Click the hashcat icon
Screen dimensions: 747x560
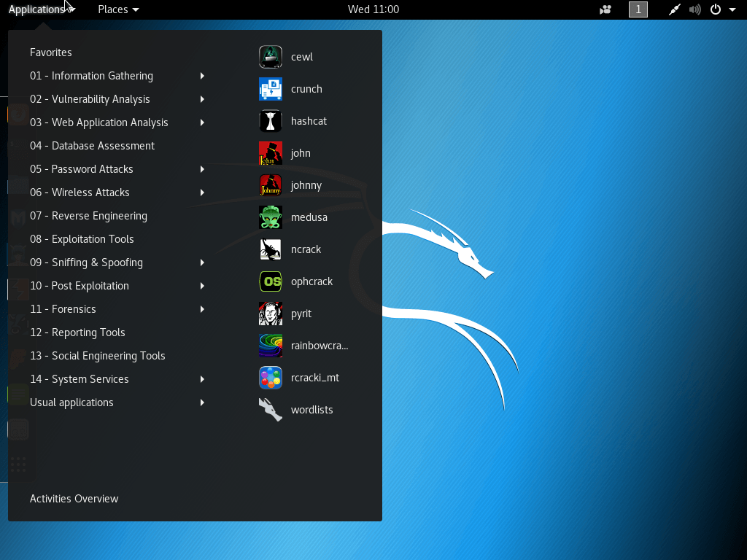click(x=270, y=121)
